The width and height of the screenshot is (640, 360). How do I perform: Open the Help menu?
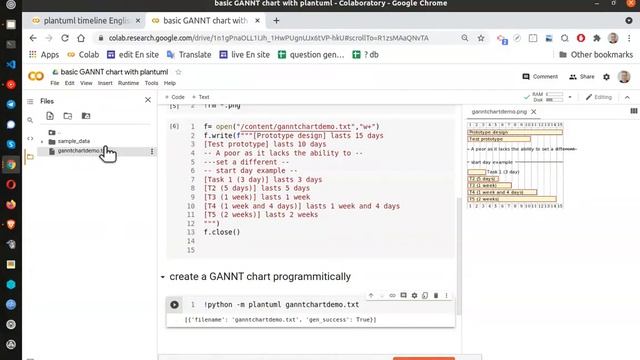pyautogui.click(x=170, y=83)
